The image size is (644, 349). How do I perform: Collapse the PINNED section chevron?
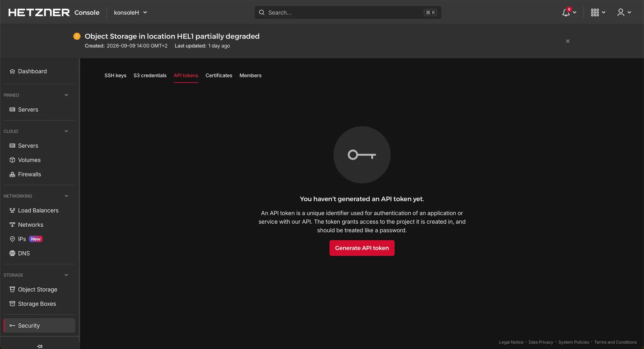(x=66, y=95)
